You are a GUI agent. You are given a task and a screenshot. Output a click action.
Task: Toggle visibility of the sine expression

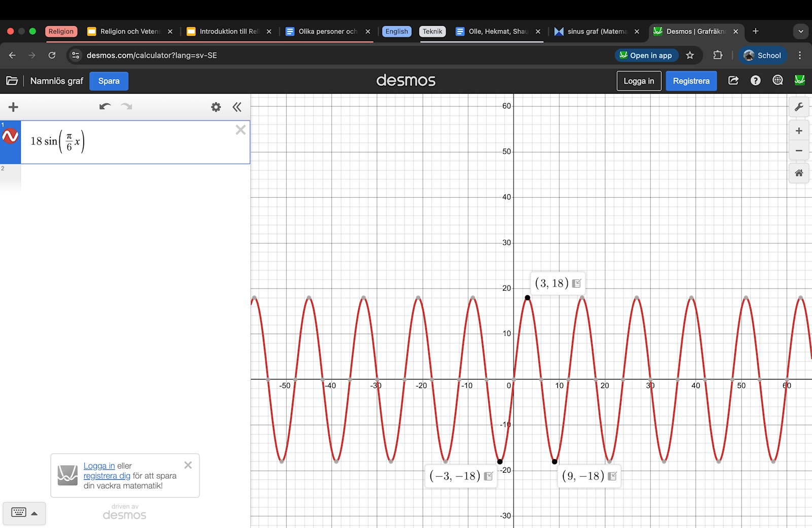click(x=10, y=136)
